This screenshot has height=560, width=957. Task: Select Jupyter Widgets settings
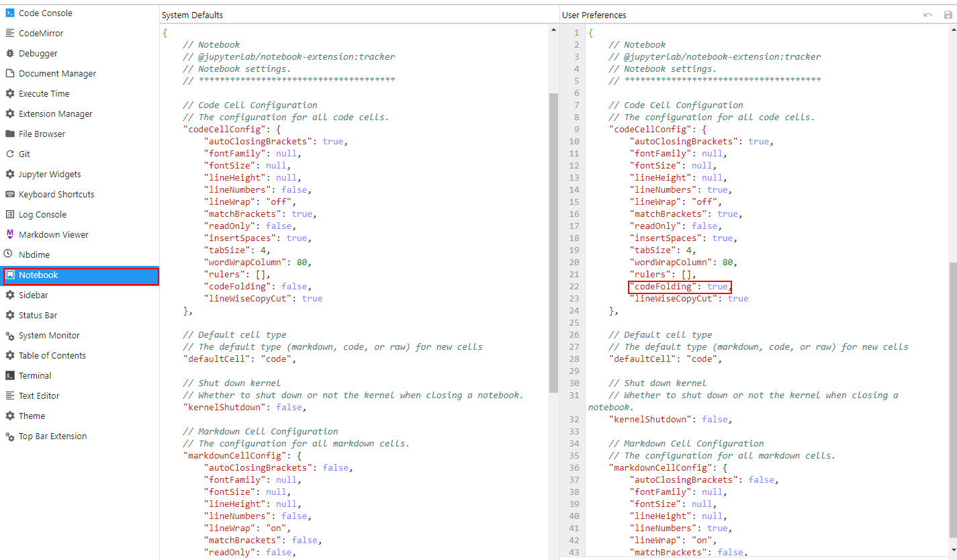pyautogui.click(x=11, y=174)
